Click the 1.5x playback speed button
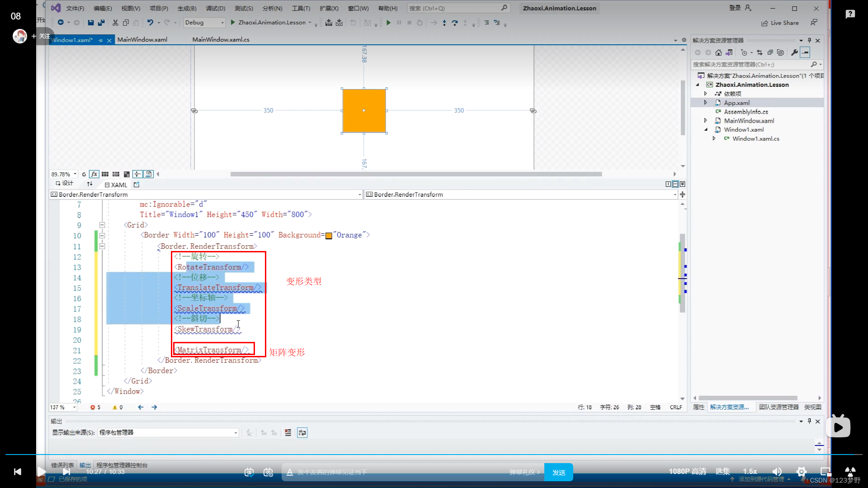Screen dimensions: 868x488 click(750, 472)
